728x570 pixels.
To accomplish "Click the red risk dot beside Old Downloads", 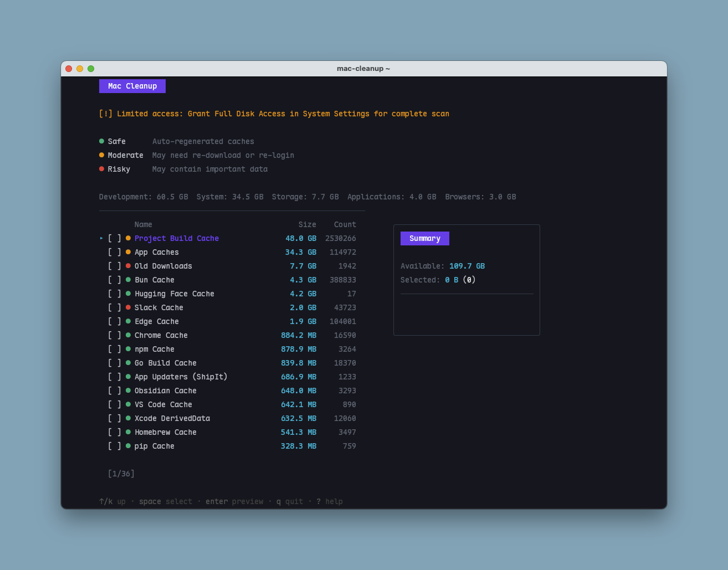I will coord(128,266).
